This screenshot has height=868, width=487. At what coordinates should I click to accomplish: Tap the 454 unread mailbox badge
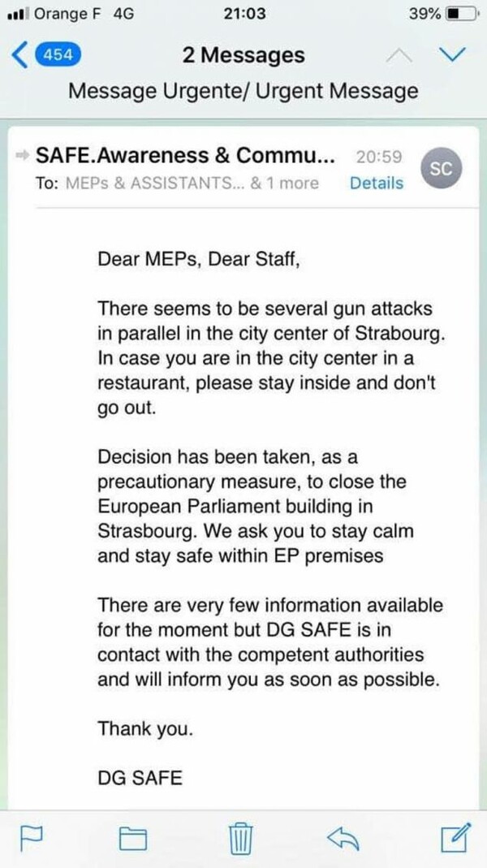pos(58,54)
